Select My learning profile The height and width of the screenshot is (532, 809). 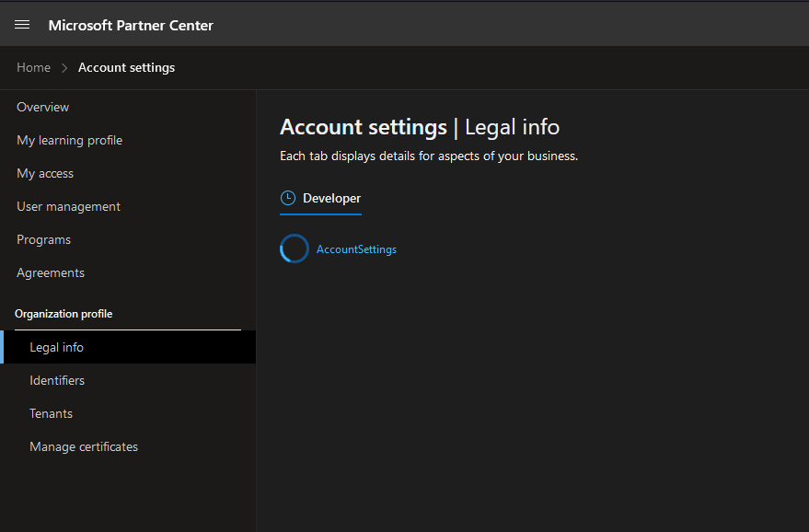point(69,140)
